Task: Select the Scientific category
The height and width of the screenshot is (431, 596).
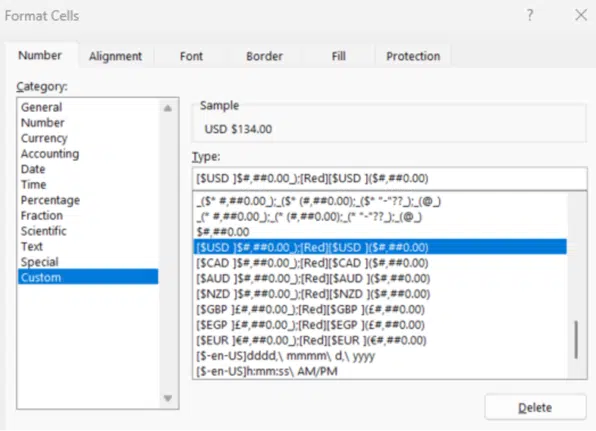Action: (88, 231)
